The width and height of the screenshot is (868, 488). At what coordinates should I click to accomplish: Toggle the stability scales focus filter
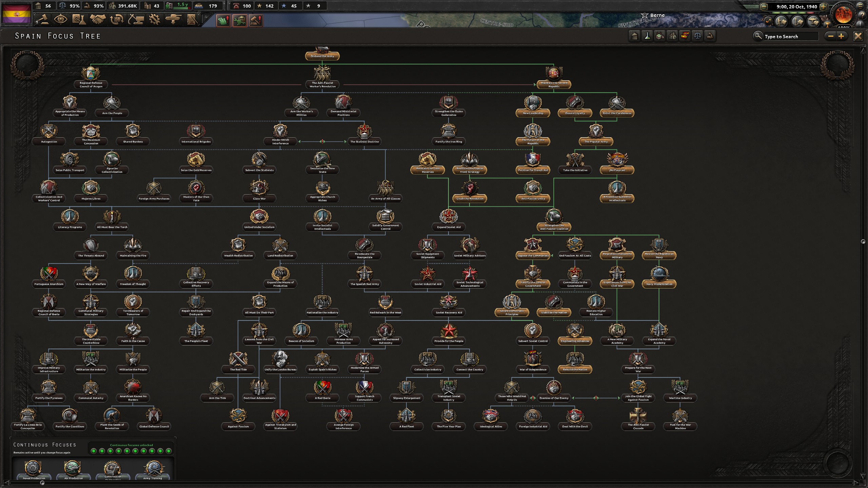697,36
